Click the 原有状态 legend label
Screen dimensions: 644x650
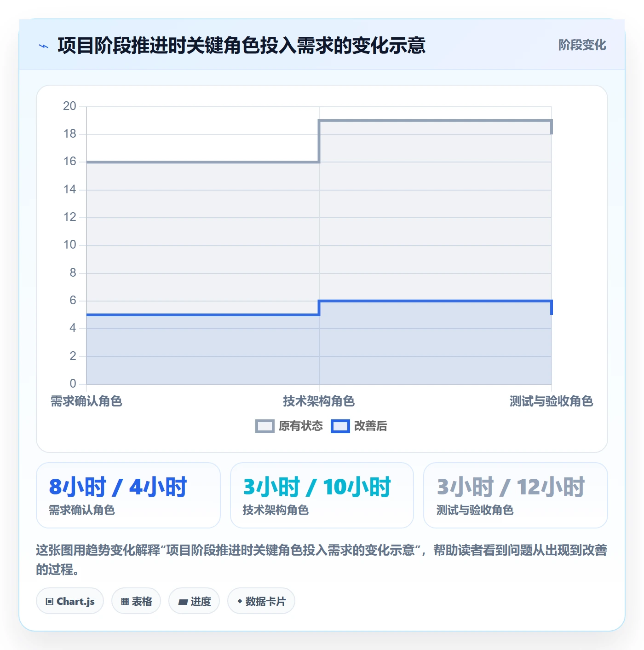(x=301, y=426)
